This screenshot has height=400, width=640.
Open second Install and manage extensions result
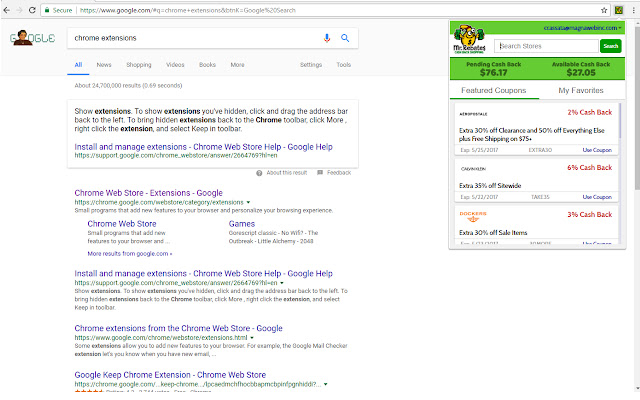(203, 273)
